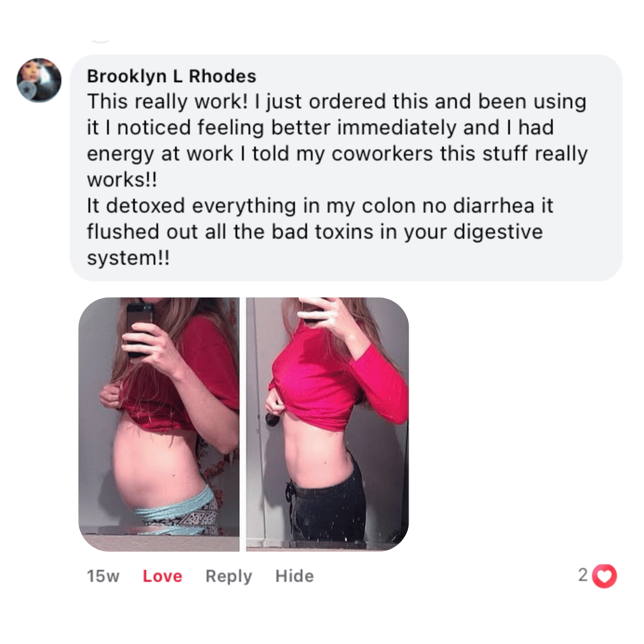
Task: Open Brooklyn L Rhodes profile picture
Action: pyautogui.click(x=39, y=80)
